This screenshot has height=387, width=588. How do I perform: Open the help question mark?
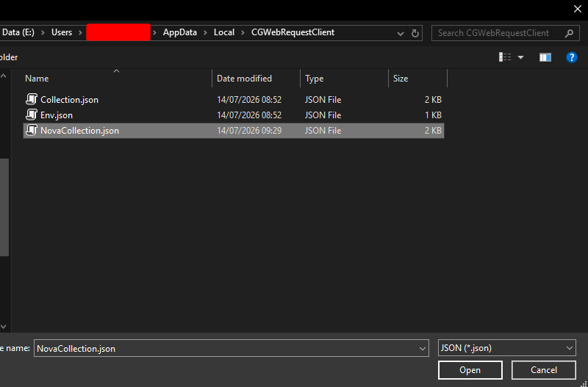pyautogui.click(x=572, y=57)
